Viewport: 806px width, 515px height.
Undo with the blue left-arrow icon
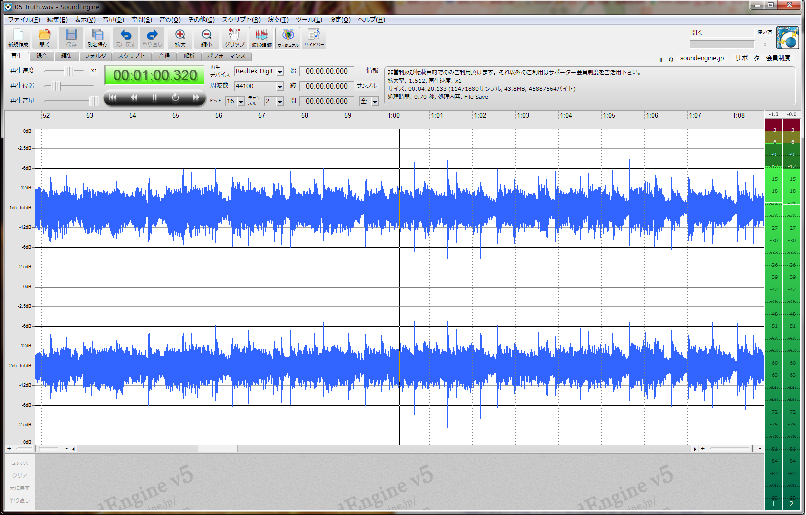click(x=125, y=38)
